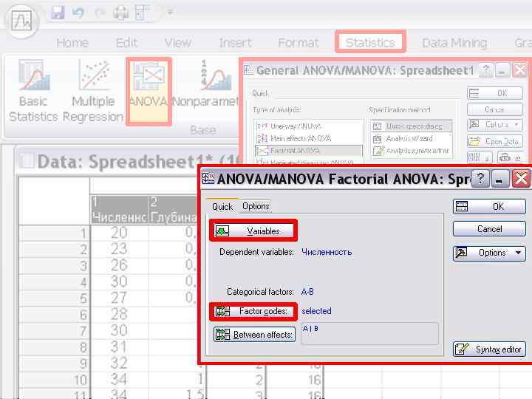Switch to Quick tab in Factorial ANOVA dialog

click(222, 206)
